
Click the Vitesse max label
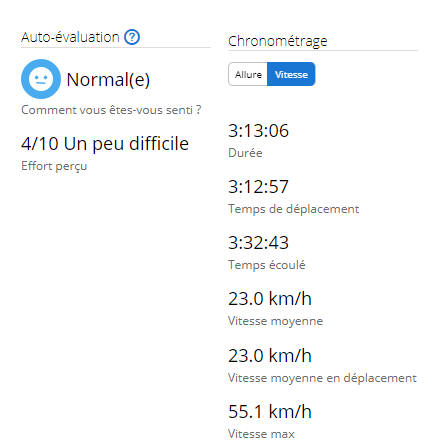261,434
